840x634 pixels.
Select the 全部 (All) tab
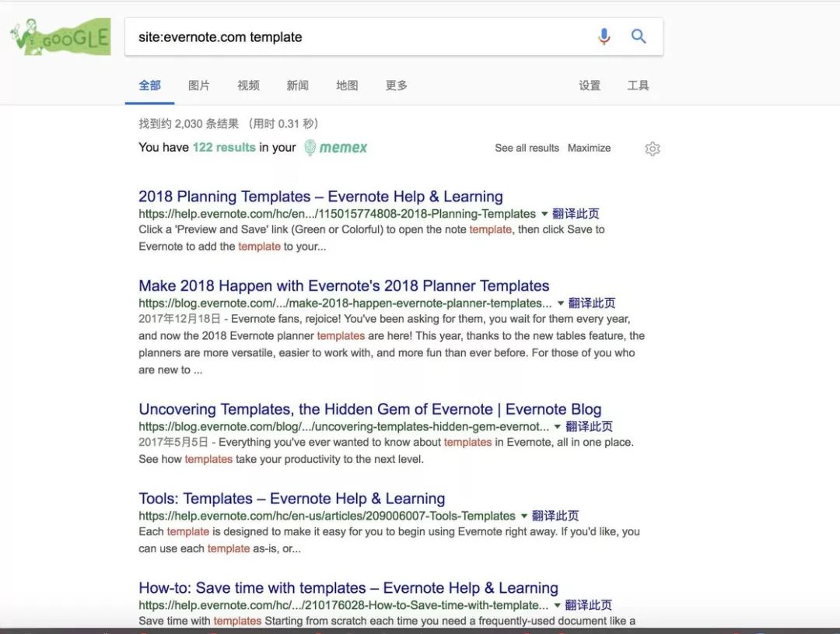pos(149,86)
